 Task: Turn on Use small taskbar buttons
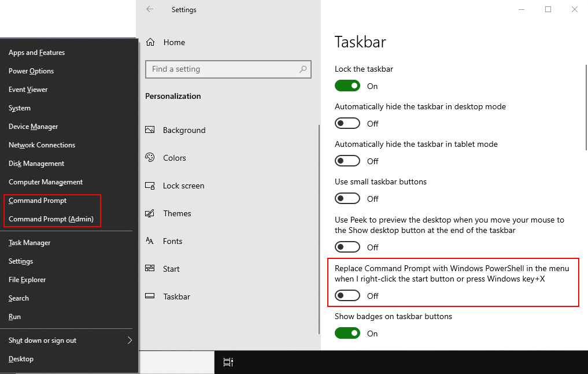(347, 198)
